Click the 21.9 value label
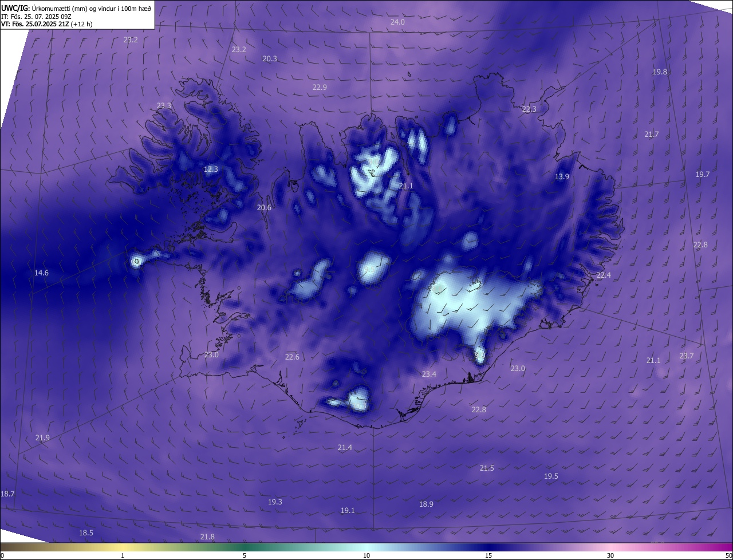The image size is (733, 560). (42, 437)
